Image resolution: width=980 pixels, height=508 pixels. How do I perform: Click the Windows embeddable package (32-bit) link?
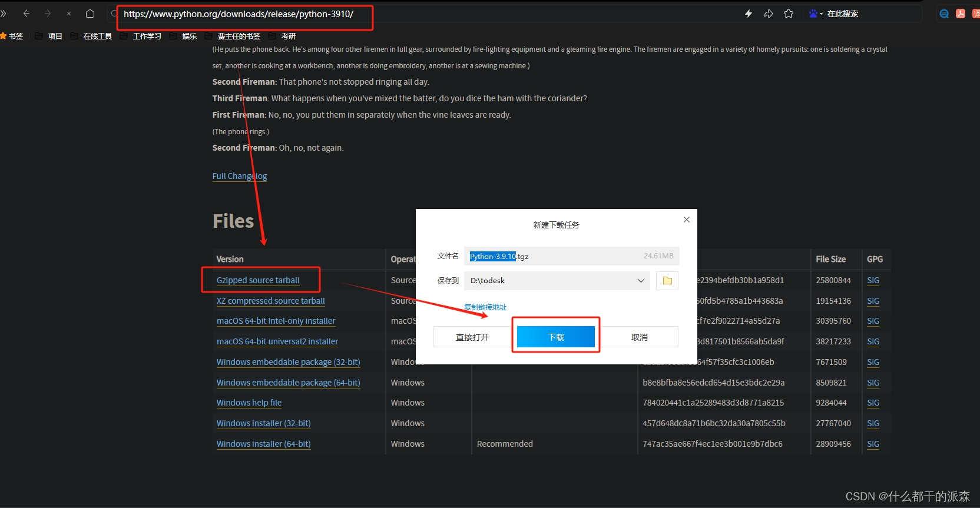pyautogui.click(x=289, y=362)
